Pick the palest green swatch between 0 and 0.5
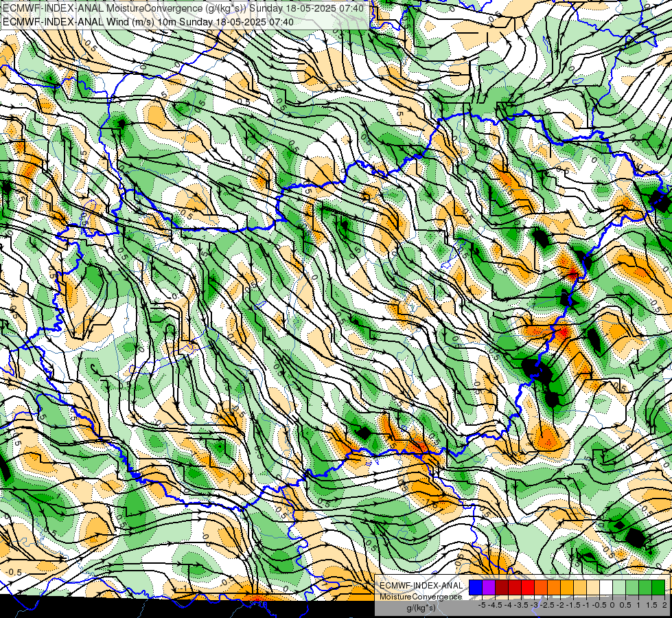The width and height of the screenshot is (672, 618). 619,588
